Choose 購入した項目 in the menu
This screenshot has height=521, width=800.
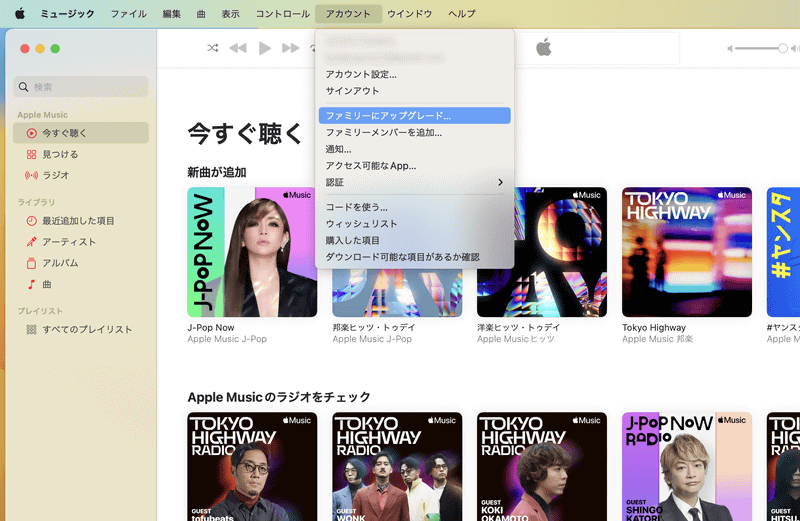[414, 240]
